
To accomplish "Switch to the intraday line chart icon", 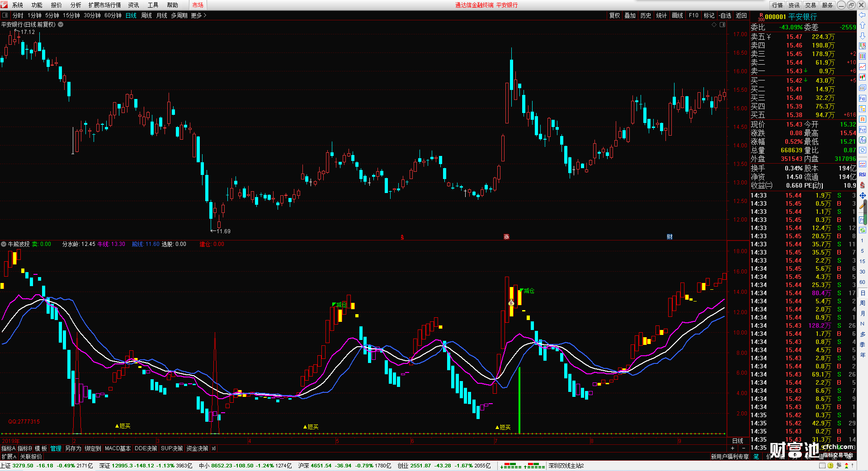I will (x=863, y=67).
